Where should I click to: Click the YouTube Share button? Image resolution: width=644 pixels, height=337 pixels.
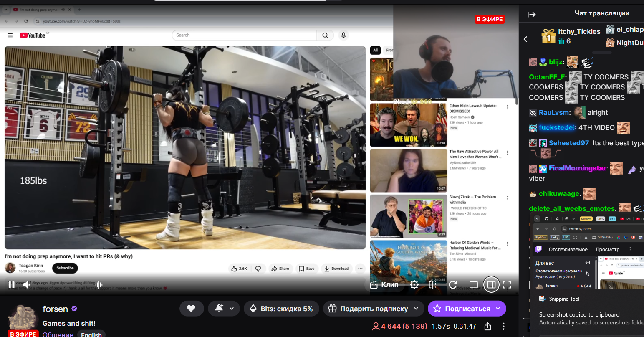(x=280, y=269)
